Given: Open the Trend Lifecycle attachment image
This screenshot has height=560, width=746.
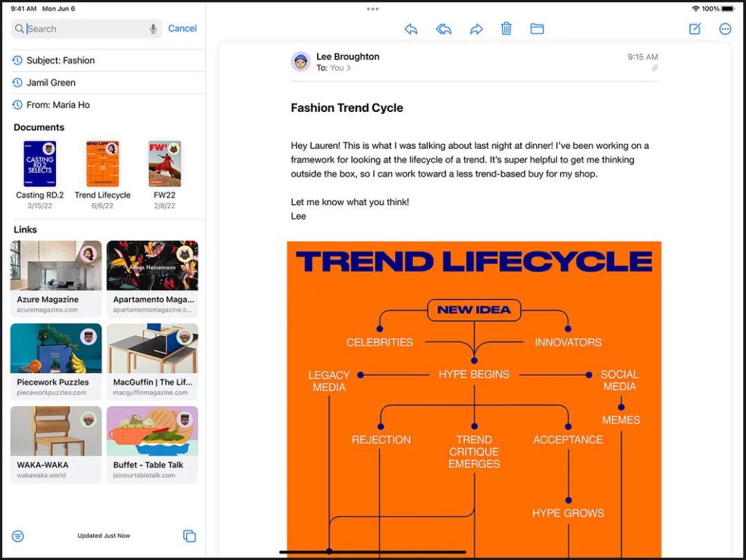Looking at the screenshot, I should tap(474, 400).
